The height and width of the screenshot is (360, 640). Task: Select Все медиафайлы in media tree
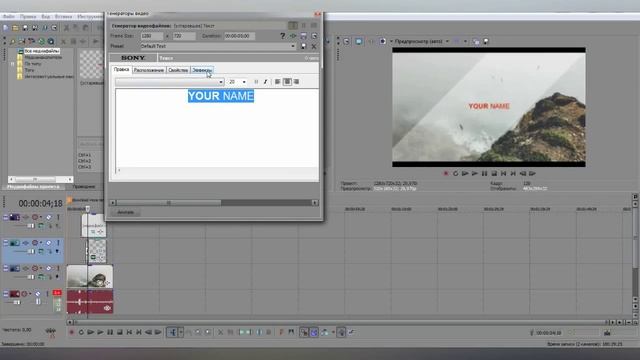(x=42, y=51)
